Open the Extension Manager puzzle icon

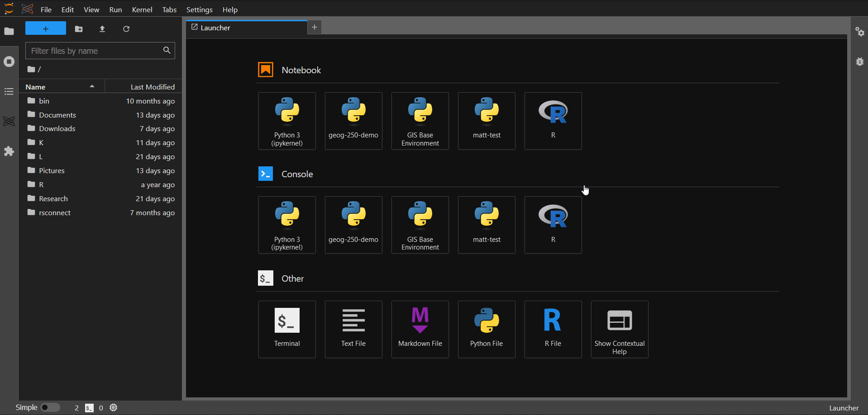pyautogui.click(x=9, y=151)
